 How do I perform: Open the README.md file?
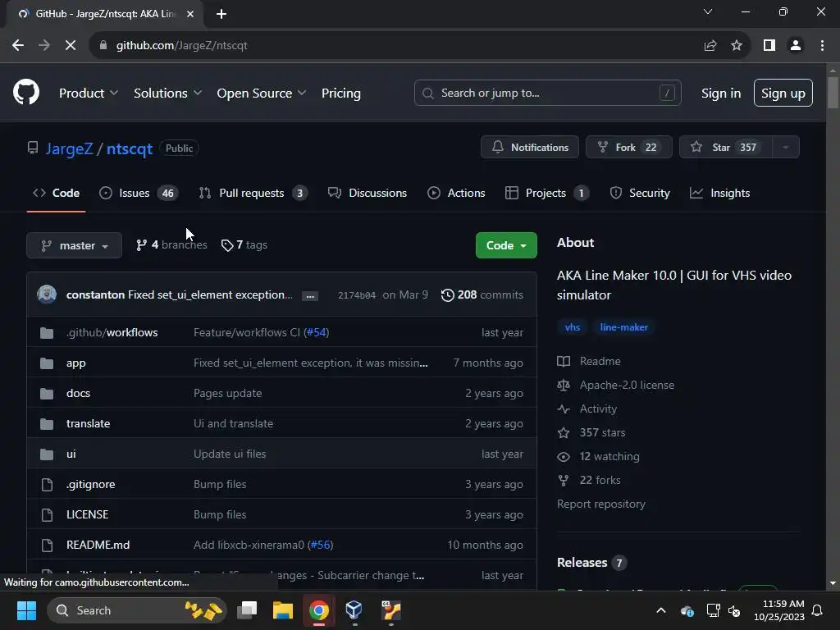98,546
